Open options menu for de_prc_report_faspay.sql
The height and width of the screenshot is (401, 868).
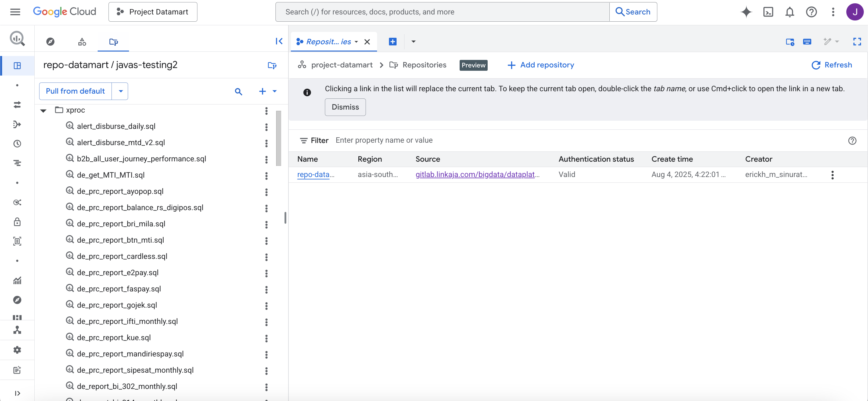point(266,289)
